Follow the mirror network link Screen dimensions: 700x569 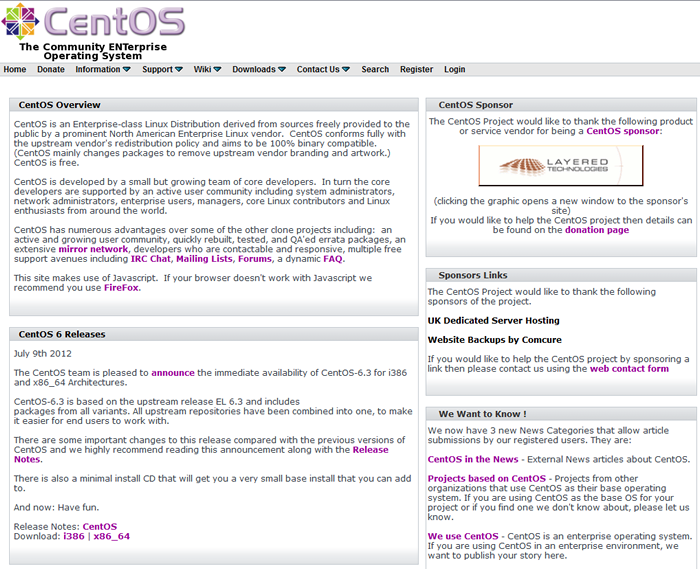(x=93, y=249)
